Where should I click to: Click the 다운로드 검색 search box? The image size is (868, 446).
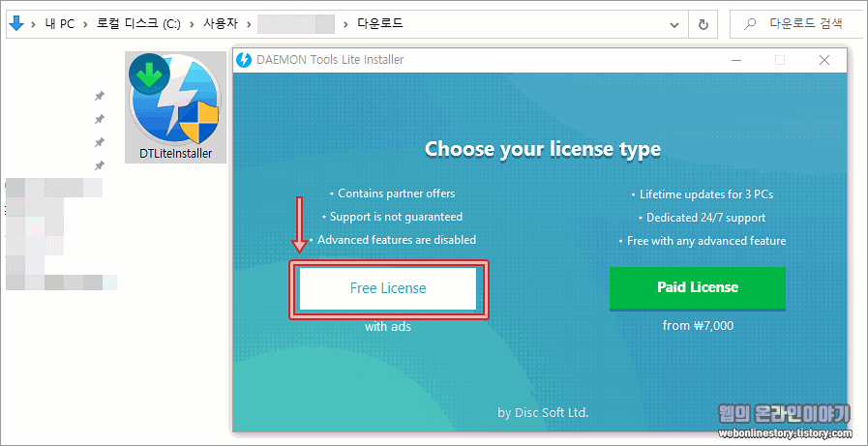pyautogui.click(x=796, y=24)
